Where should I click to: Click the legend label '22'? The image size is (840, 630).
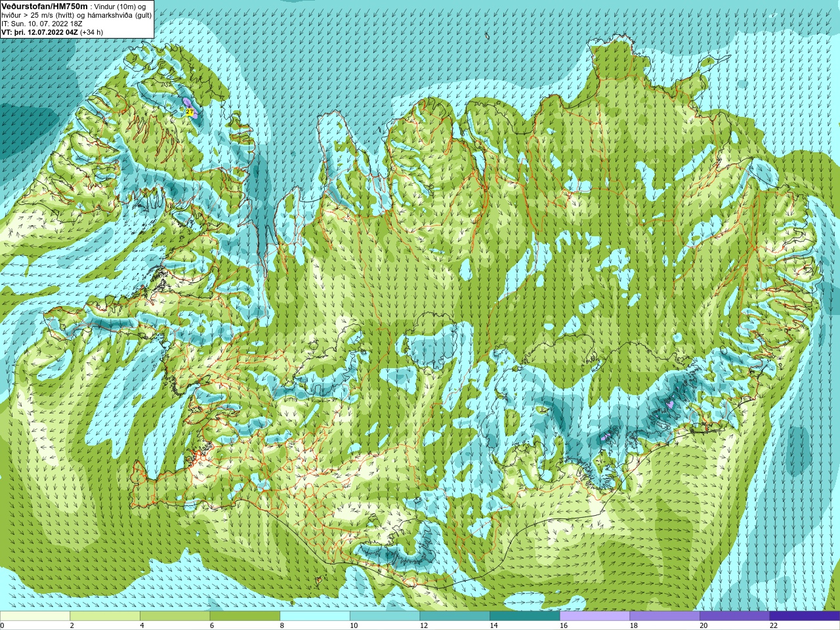click(774, 625)
